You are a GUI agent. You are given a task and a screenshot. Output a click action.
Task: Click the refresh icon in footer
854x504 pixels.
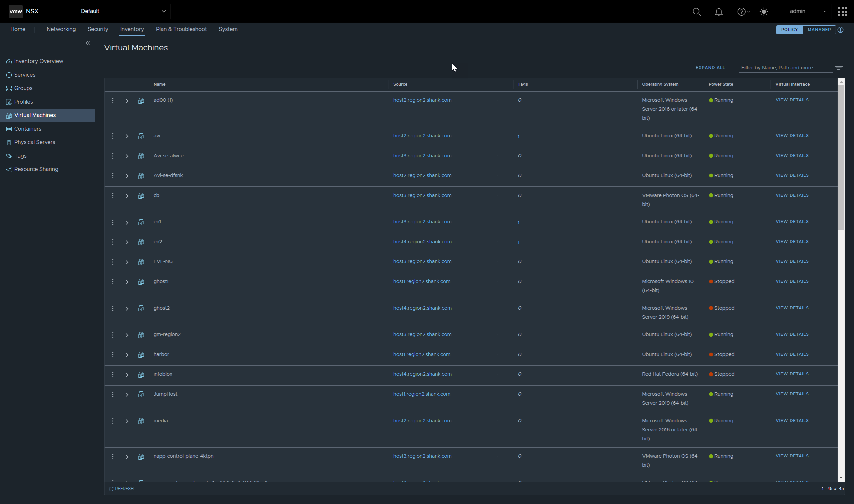point(111,489)
